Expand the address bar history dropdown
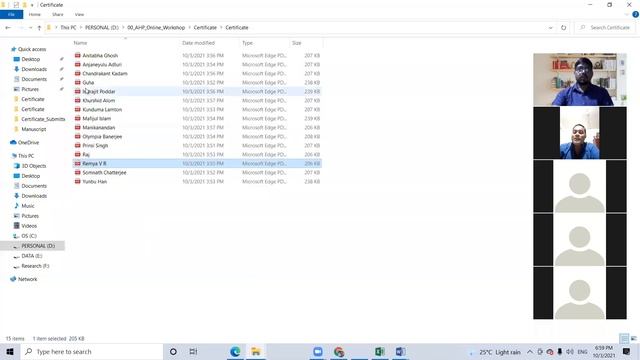The width and height of the screenshot is (640, 360). [550, 28]
